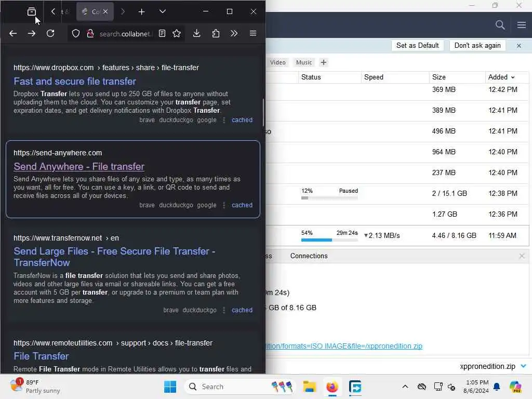Dismiss the default-app notification bar
This screenshot has height=399, width=532.
click(x=519, y=46)
